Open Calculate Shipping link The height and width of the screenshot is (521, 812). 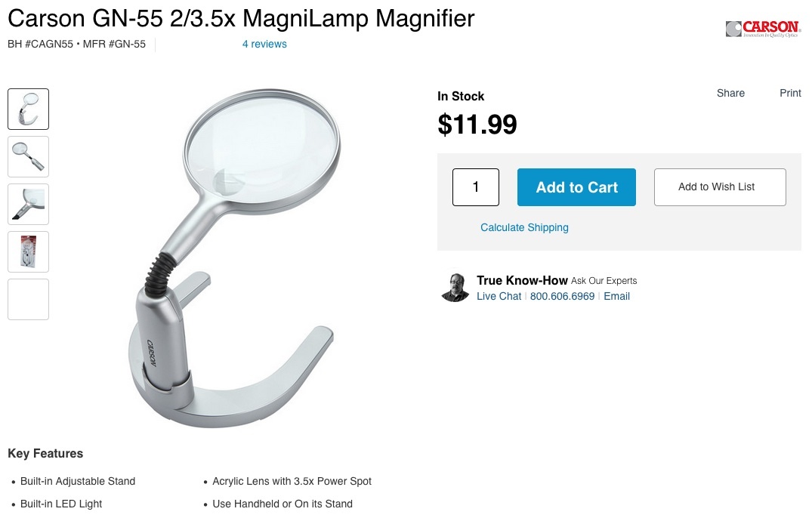point(524,227)
